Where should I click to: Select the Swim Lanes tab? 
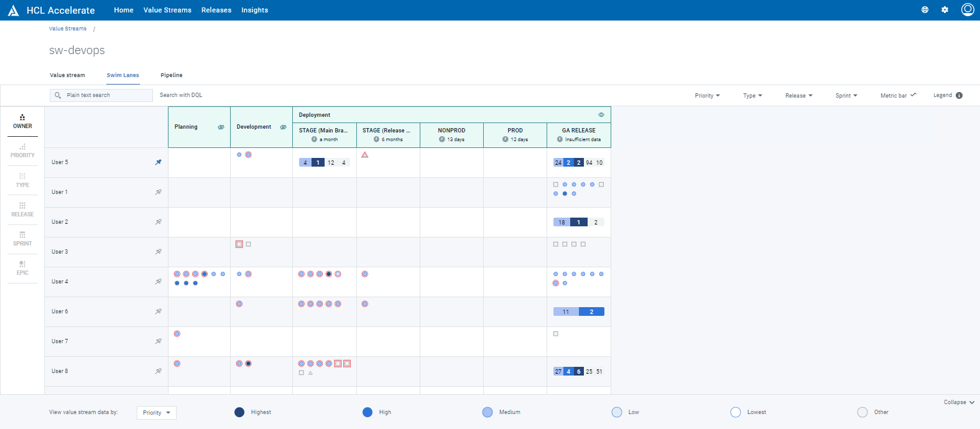pos(122,75)
